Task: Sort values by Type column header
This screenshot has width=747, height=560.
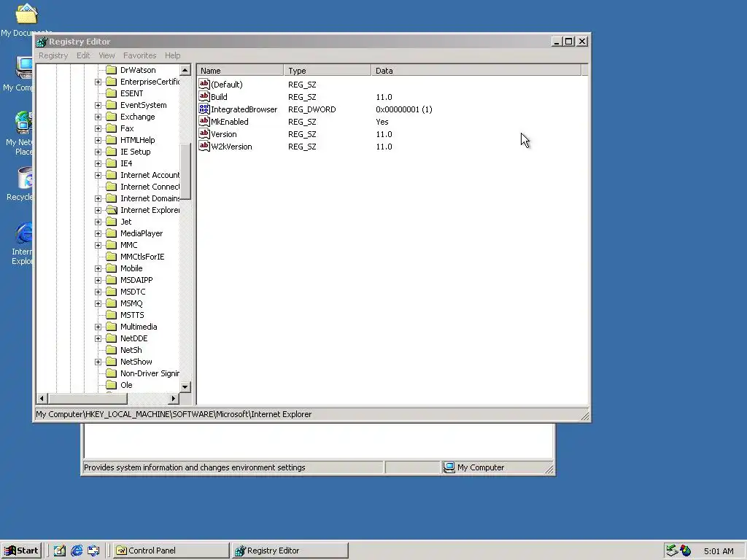Action: (x=328, y=71)
